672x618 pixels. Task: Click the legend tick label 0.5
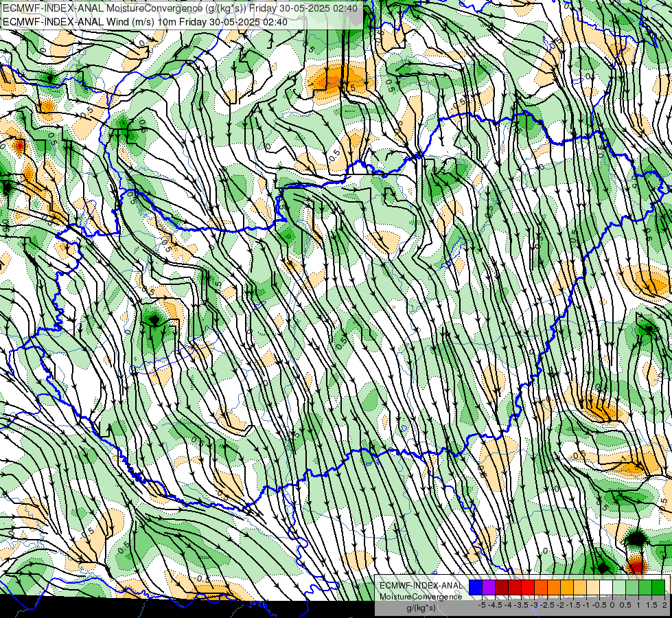coord(625,605)
